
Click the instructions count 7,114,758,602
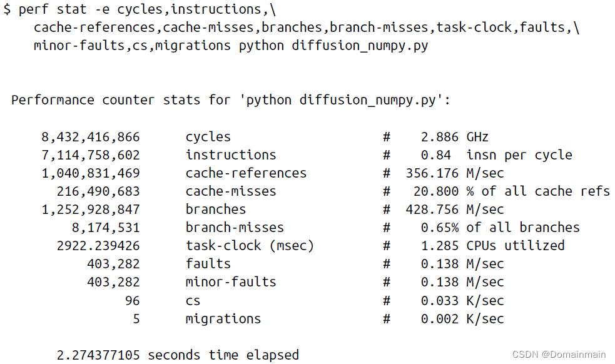(91, 155)
